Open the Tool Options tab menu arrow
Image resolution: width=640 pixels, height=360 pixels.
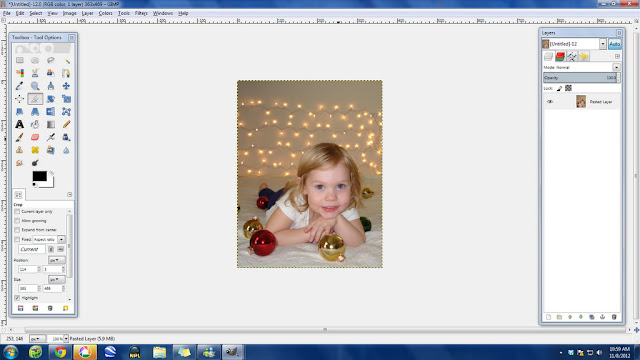(69, 195)
